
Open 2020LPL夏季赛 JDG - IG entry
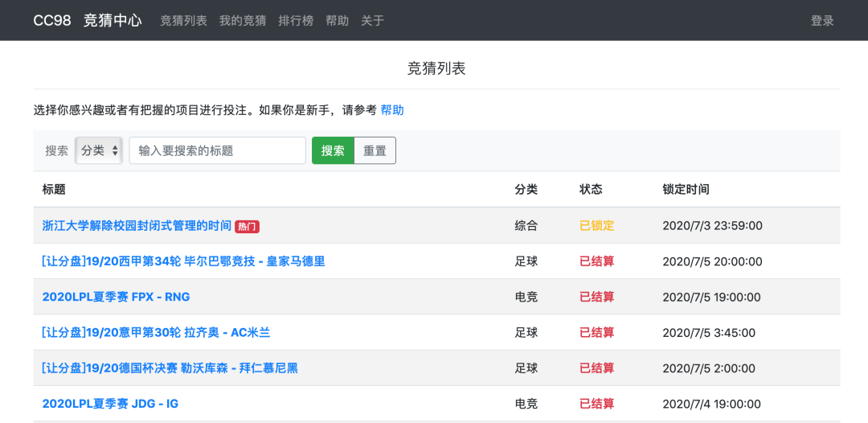[110, 404]
